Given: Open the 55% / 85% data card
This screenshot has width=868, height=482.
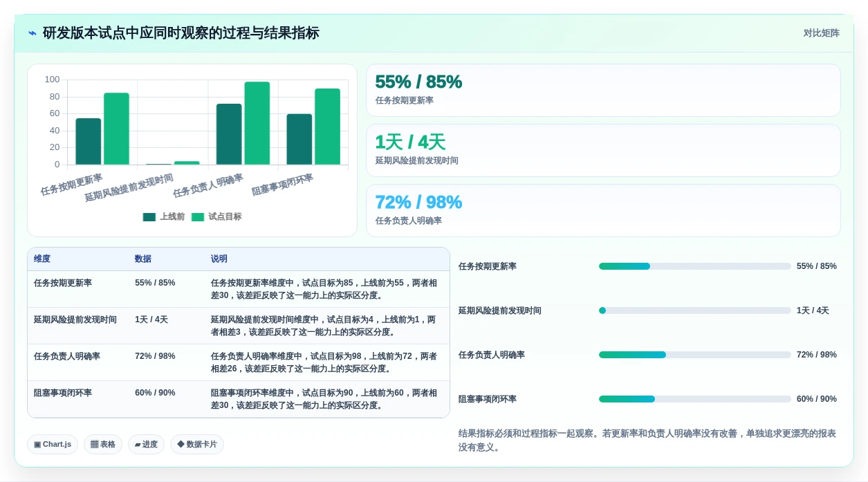Looking at the screenshot, I should (603, 90).
